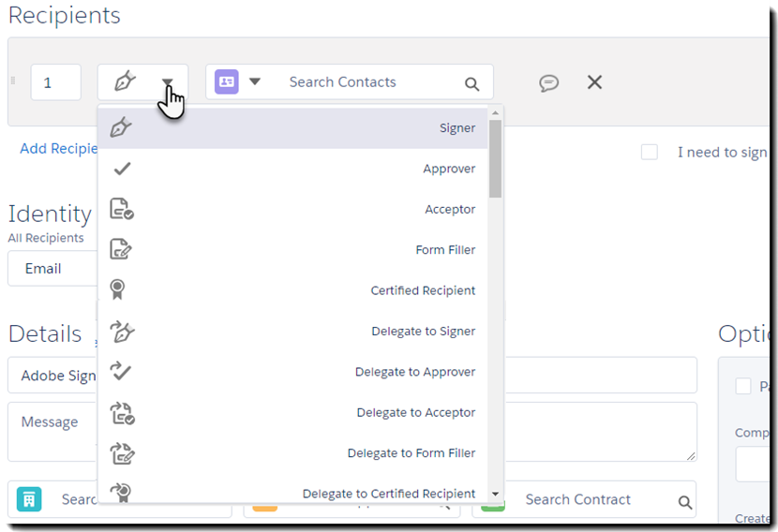The width and height of the screenshot is (778, 532).
Task: Click the recipient order number field
Action: [55, 82]
